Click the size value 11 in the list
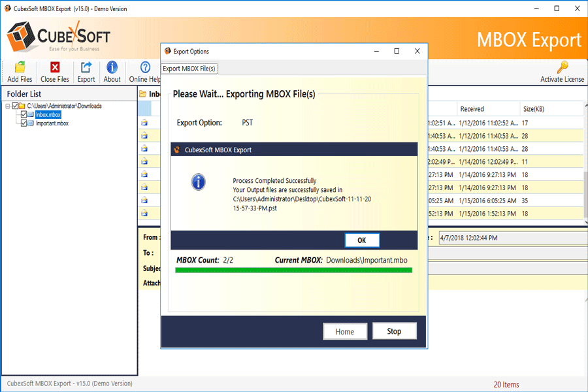Screen dimensions: 588x392 click(525, 161)
